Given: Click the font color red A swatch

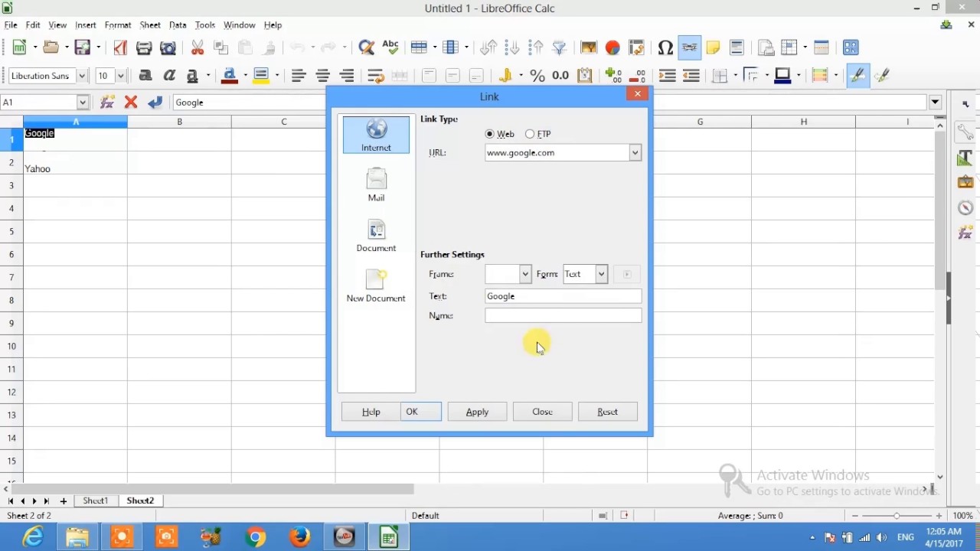Looking at the screenshot, I should [x=228, y=76].
